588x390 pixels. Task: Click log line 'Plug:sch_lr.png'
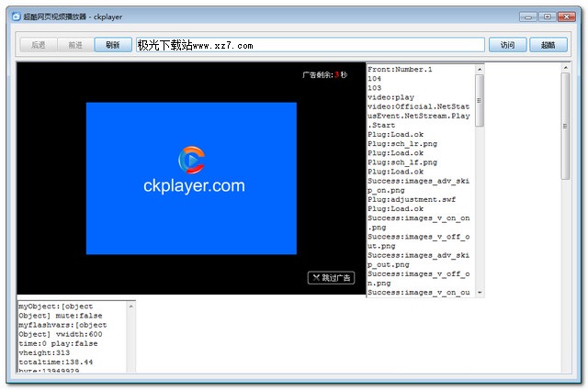[x=402, y=143]
